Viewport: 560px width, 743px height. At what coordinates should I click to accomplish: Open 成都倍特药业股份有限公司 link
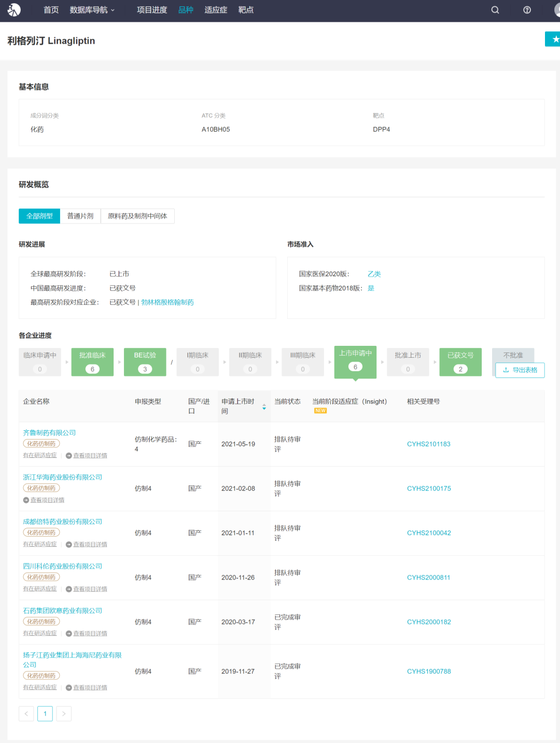[x=63, y=522]
